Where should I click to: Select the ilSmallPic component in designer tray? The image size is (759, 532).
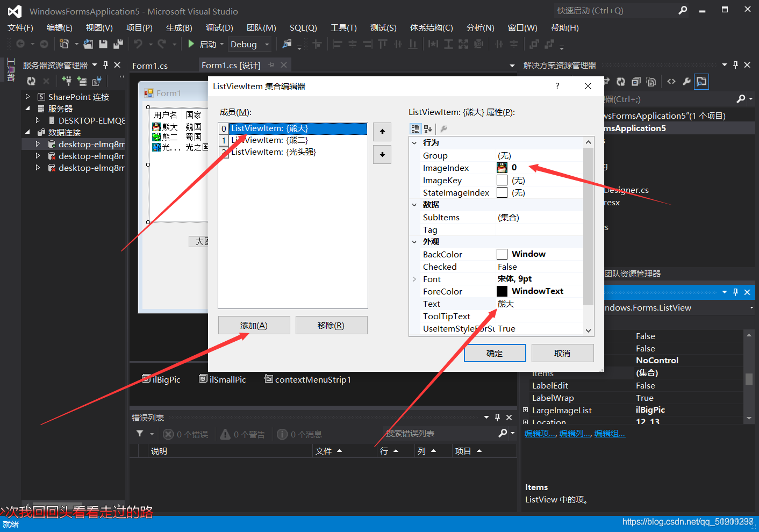click(222, 379)
